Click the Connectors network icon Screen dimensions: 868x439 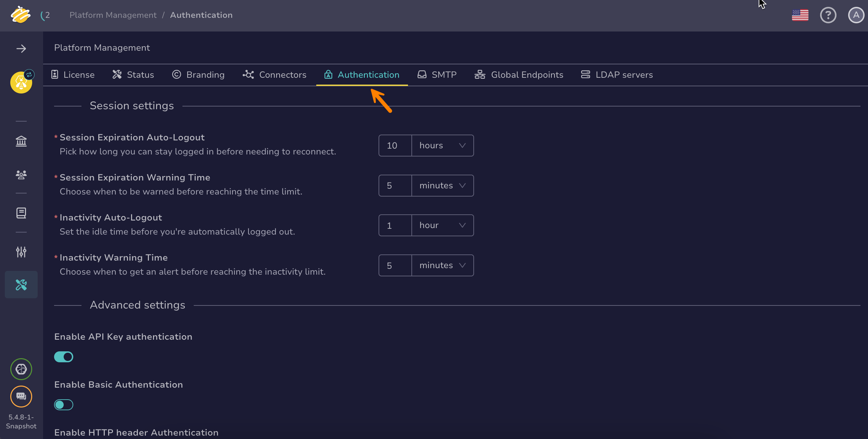point(248,74)
